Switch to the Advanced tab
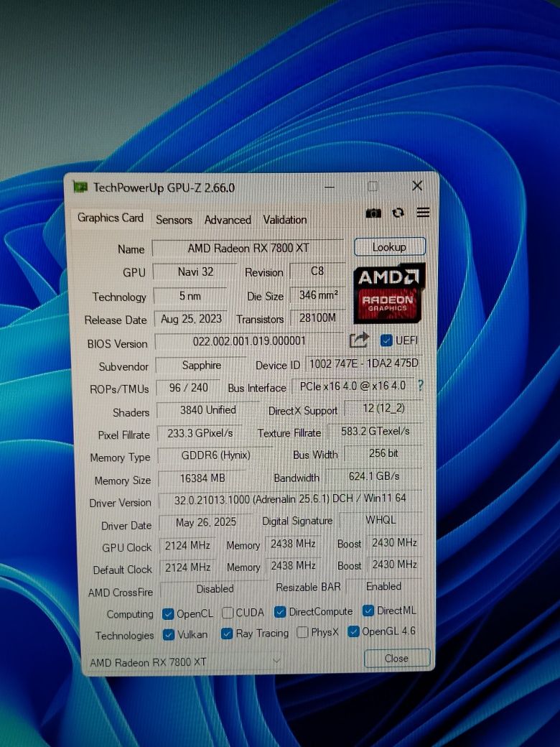560x747 pixels. 228,220
